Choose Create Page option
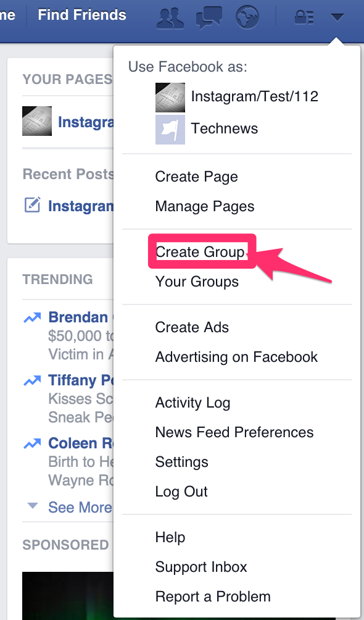Screen dimensions: 364x620 point(196,177)
